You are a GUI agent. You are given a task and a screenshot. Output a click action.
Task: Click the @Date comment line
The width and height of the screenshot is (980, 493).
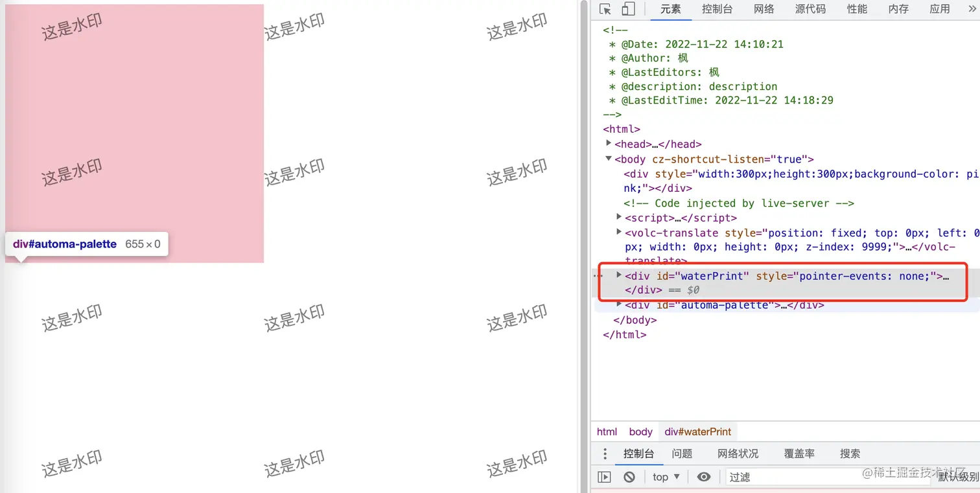coord(696,44)
